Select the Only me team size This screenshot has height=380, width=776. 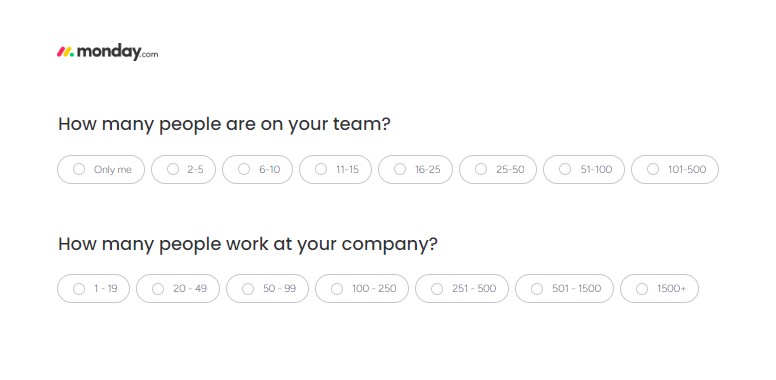(x=101, y=170)
